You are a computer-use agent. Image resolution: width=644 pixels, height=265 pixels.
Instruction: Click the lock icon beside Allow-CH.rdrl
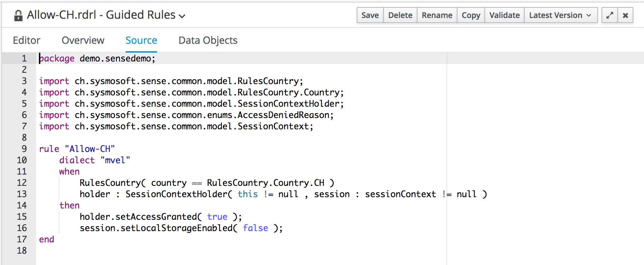(x=18, y=16)
